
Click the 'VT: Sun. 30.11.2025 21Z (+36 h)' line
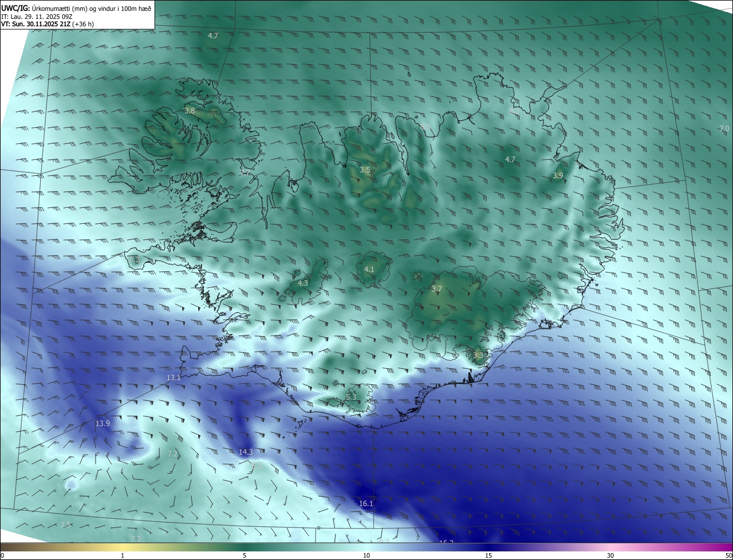click(48, 24)
